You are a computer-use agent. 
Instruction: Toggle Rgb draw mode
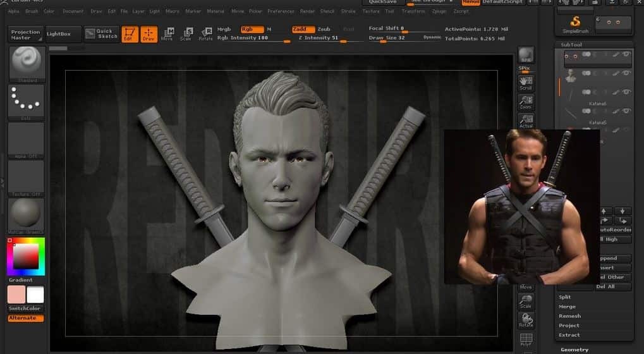(252, 29)
